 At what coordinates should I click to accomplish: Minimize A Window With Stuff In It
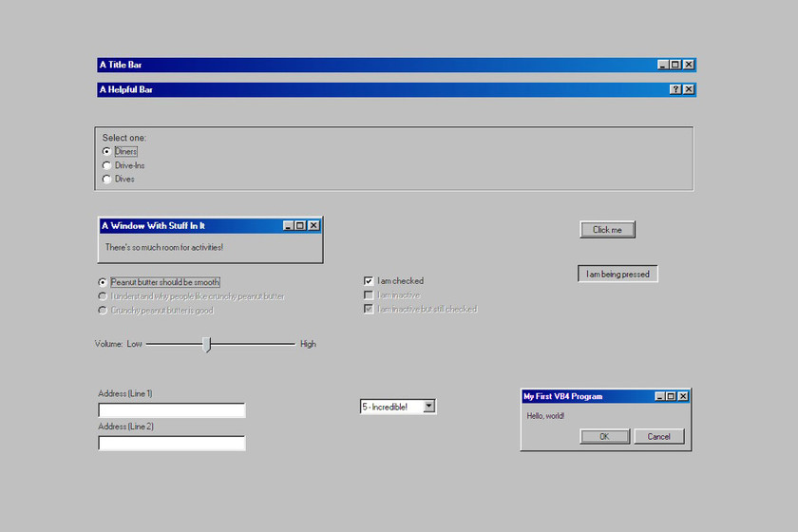288,225
